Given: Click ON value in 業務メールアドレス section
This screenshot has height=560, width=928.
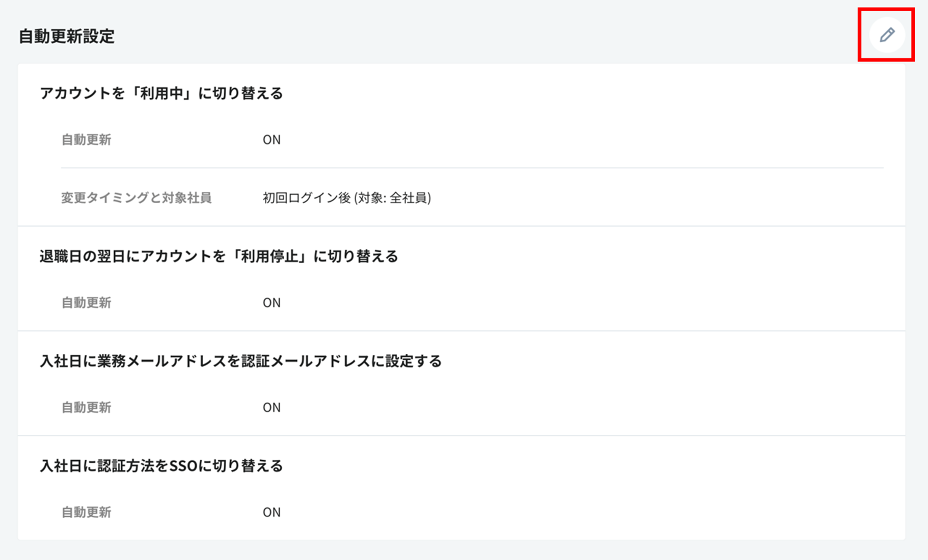Looking at the screenshot, I should tap(271, 407).
